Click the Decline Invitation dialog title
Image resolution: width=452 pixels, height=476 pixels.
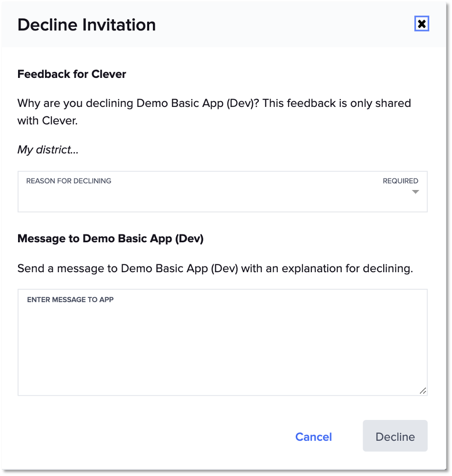coord(86,25)
